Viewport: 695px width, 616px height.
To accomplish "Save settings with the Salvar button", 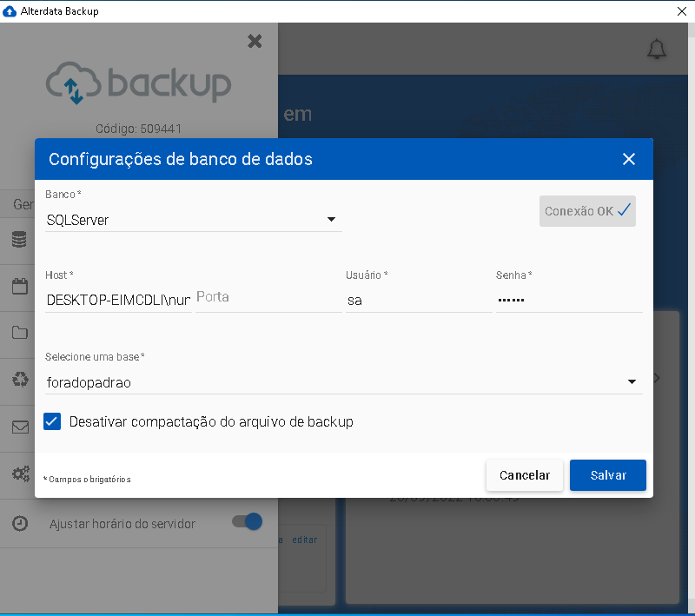I will (x=607, y=475).
